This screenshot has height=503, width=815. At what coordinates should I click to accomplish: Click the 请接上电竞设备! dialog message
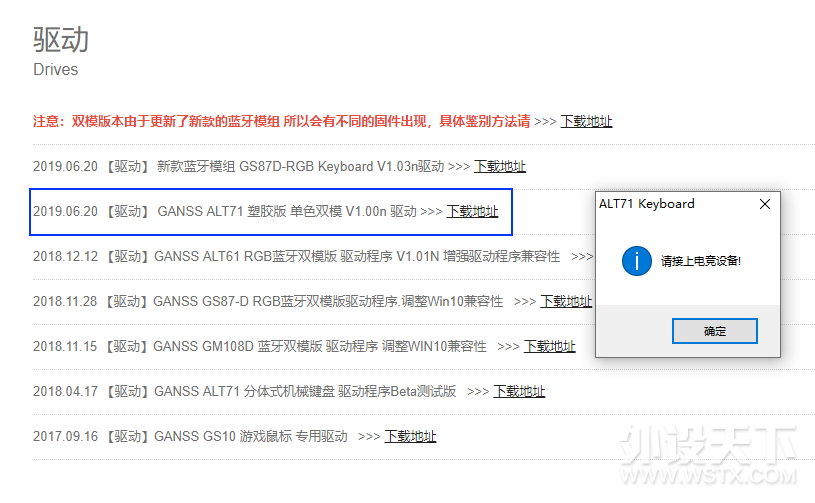pyautogui.click(x=701, y=261)
